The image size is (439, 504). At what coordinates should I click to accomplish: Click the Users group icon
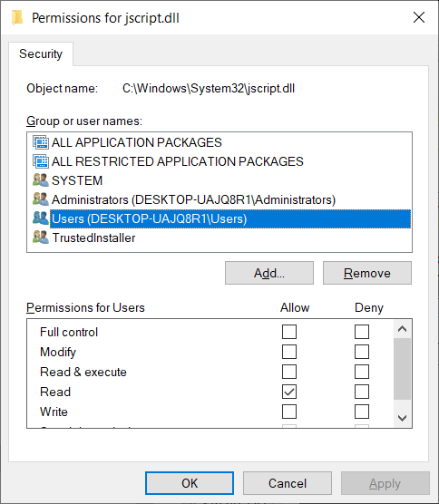[41, 218]
